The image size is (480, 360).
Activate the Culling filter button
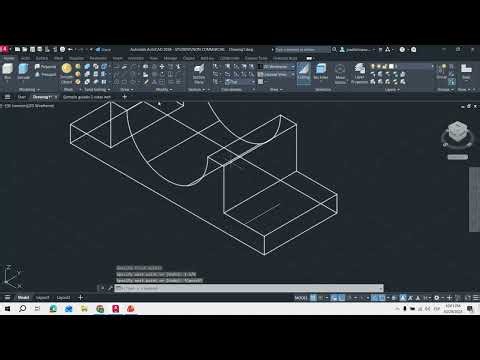tap(304, 73)
